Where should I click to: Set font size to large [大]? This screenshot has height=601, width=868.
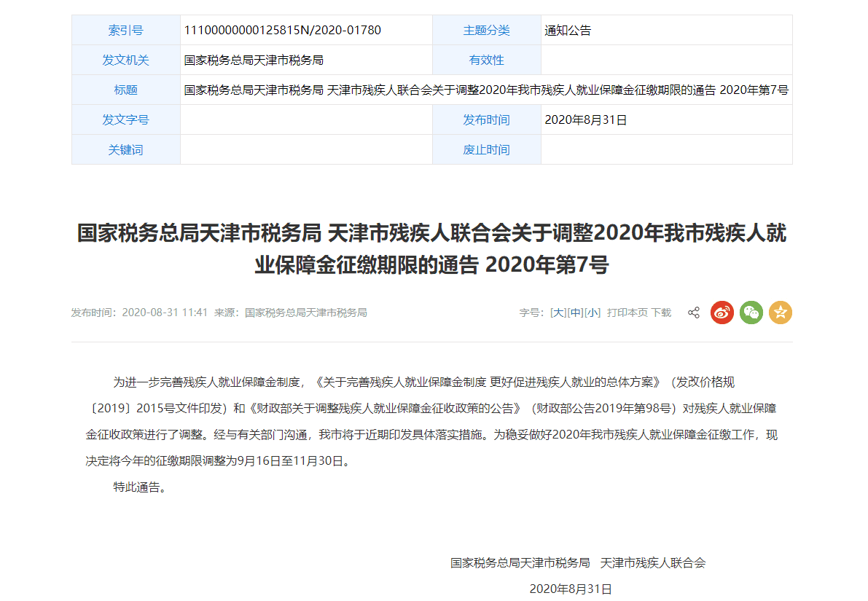[x=558, y=313]
